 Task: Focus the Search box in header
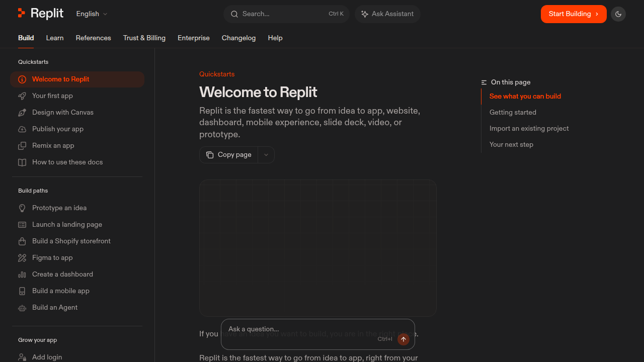point(287,14)
